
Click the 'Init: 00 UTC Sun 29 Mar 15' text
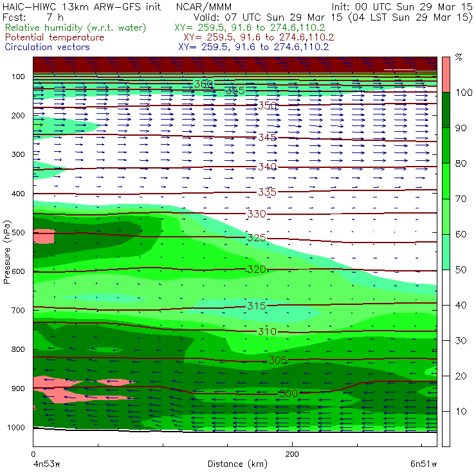coord(402,7)
